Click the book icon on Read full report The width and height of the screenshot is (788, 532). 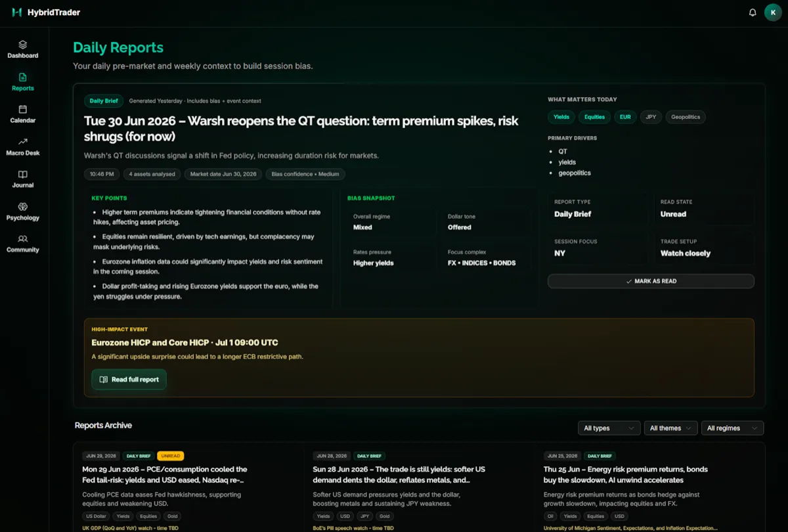103,380
